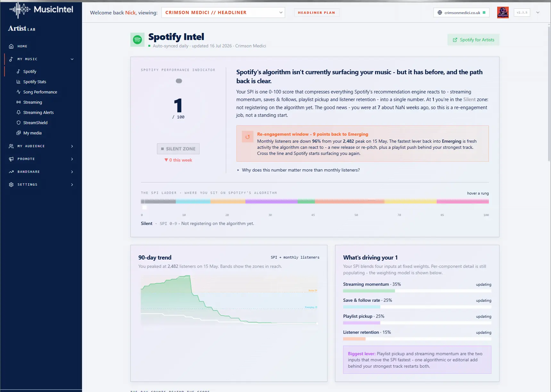Expand the Settings chevron
The height and width of the screenshot is (392, 551).
[x=72, y=185]
